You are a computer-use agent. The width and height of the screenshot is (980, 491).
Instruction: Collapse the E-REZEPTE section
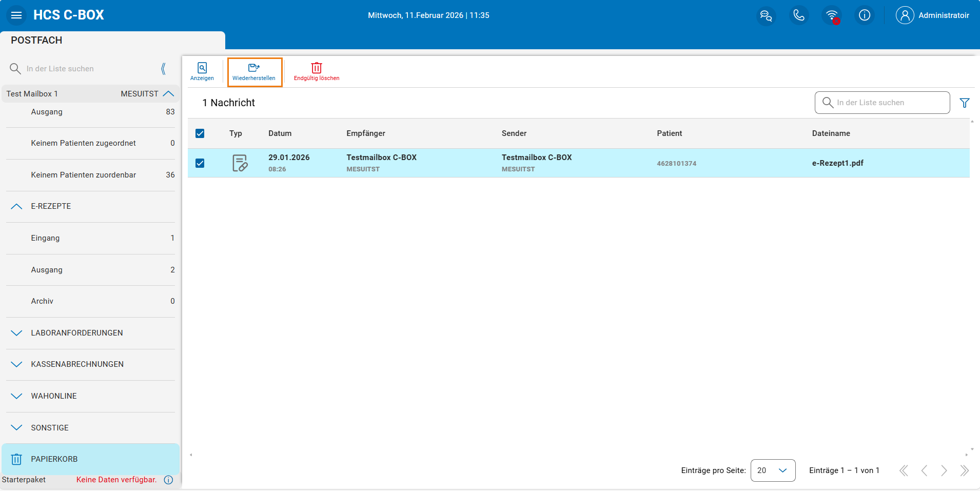coord(16,206)
